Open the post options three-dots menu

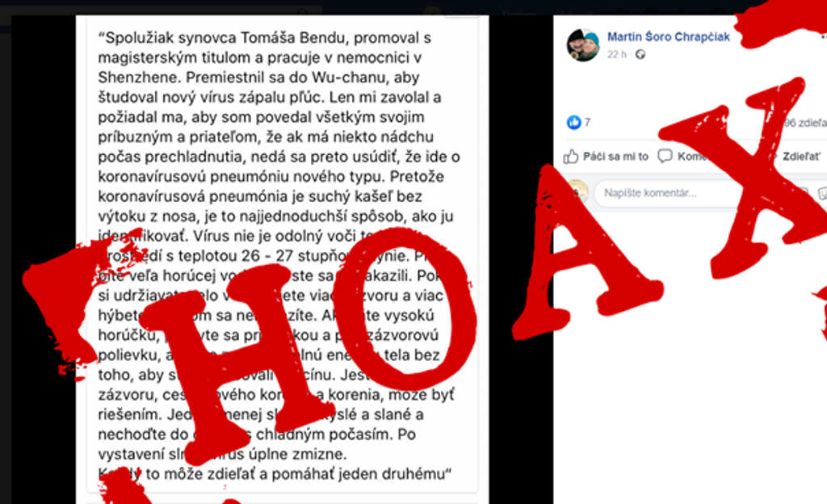click(x=823, y=37)
